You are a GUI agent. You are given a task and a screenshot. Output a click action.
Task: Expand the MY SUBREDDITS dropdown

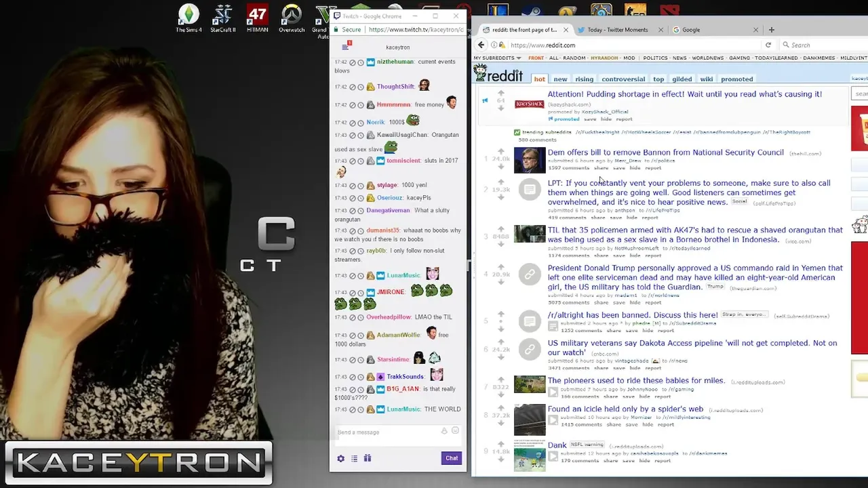[x=497, y=58]
